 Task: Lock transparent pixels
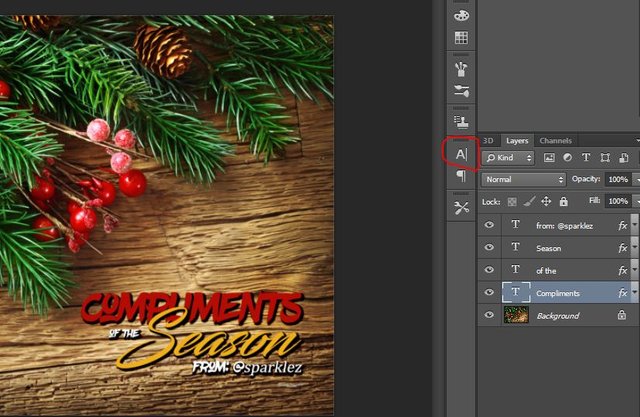click(x=512, y=202)
